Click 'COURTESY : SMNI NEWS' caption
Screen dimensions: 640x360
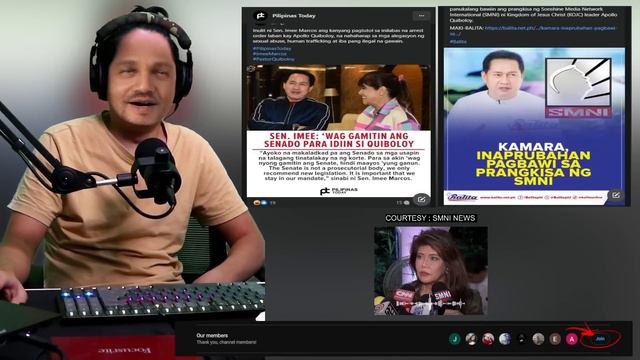tap(430, 218)
